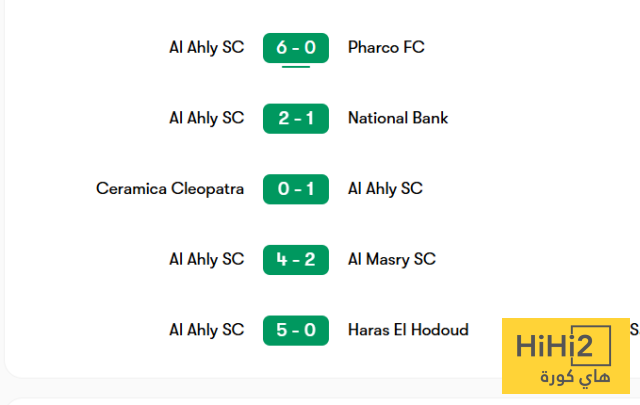The height and width of the screenshot is (405, 640).
Task: Open Pharco FC team link
Action: click(386, 47)
